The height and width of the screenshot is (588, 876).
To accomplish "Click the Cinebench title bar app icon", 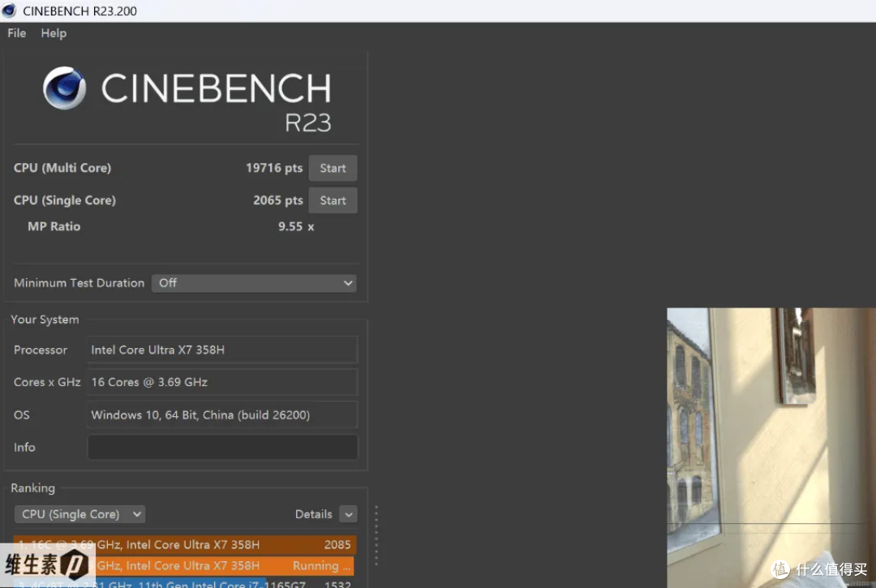I will 10,11.
